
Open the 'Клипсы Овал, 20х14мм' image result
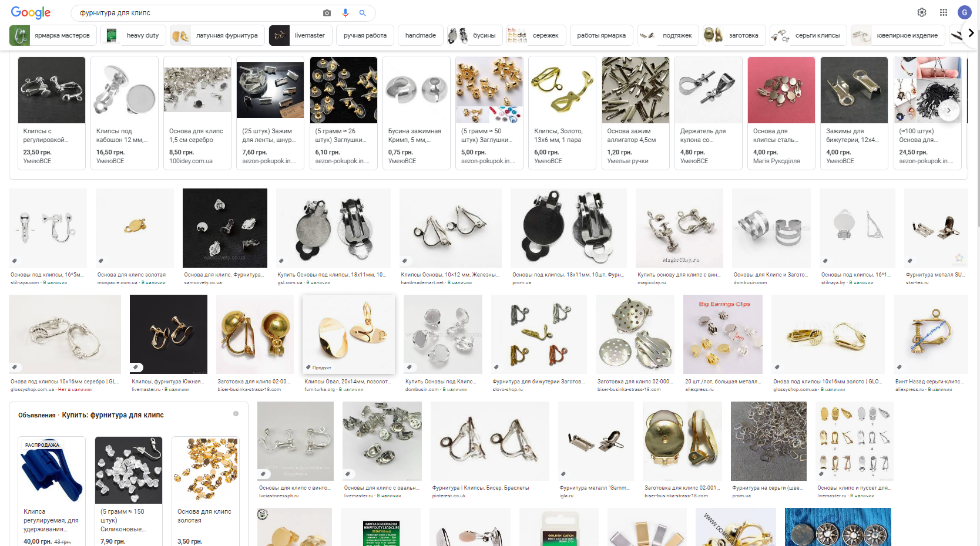click(x=348, y=335)
